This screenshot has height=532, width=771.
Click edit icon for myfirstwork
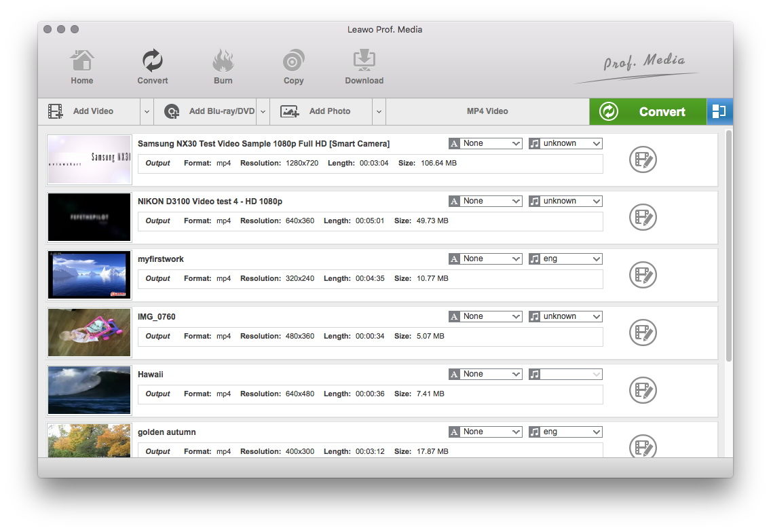642,275
